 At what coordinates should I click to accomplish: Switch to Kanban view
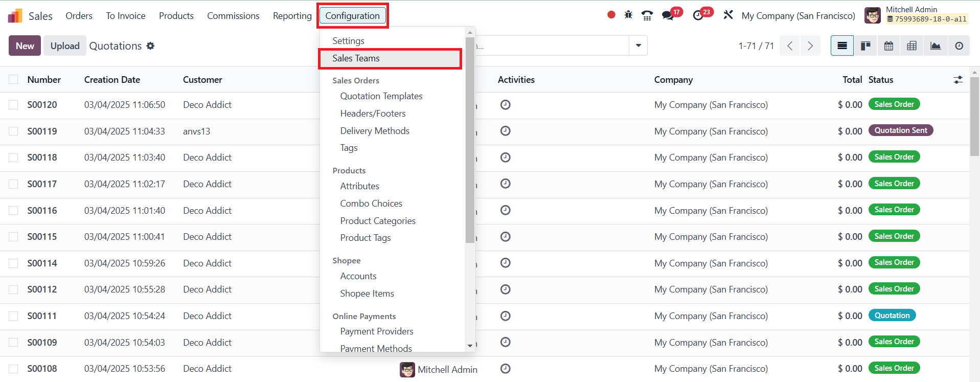pos(865,46)
